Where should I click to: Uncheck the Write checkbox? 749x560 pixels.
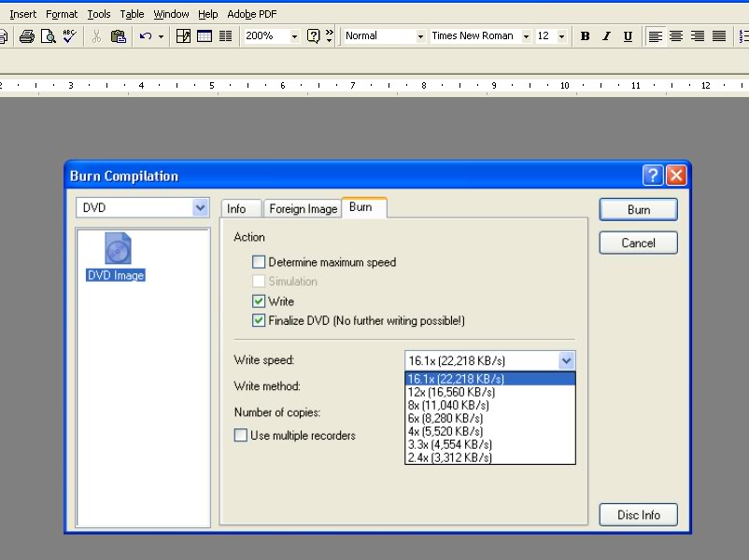259,301
